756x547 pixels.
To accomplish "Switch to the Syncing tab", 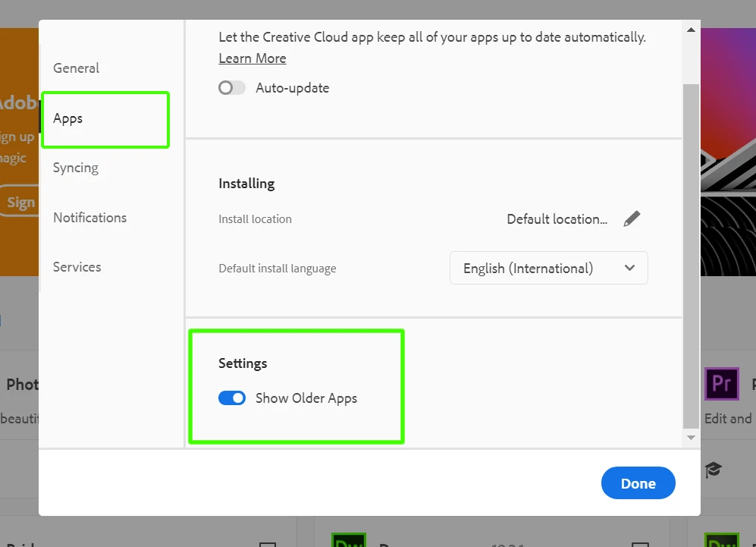I will [x=76, y=168].
